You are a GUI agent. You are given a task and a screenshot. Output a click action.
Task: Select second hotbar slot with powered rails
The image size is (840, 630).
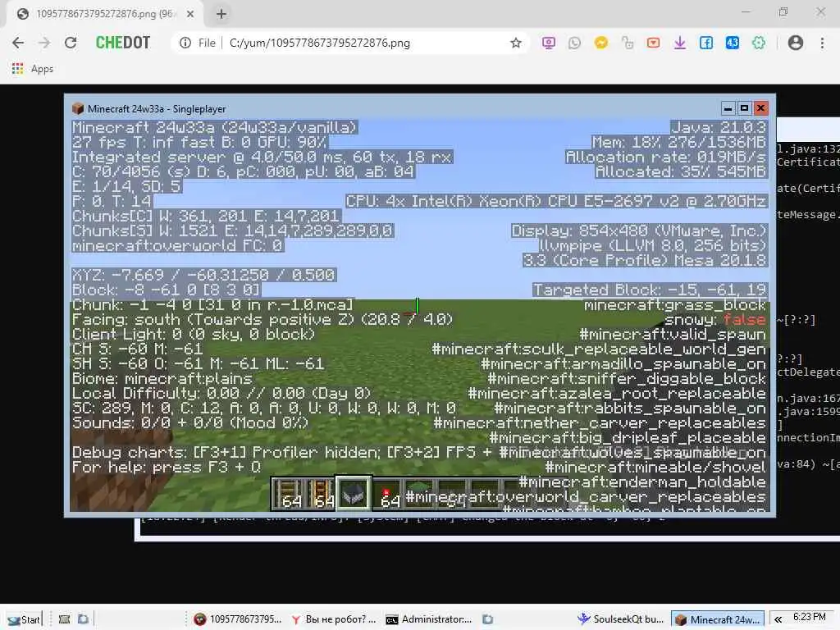pos(321,492)
